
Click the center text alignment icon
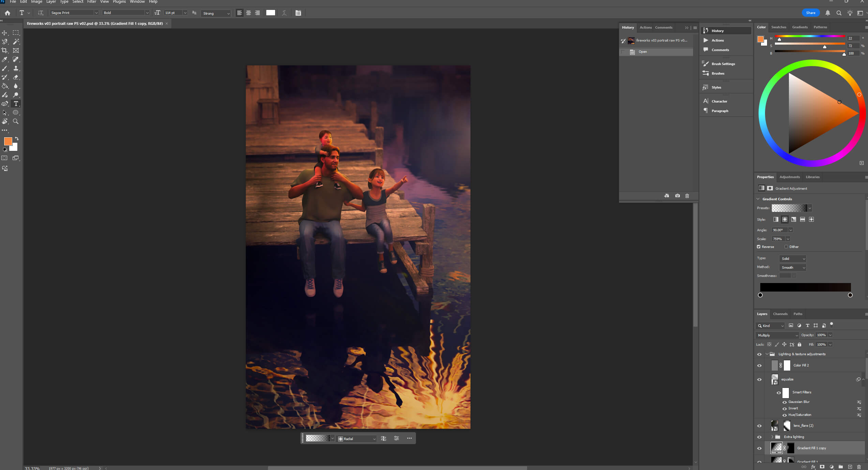(x=249, y=13)
